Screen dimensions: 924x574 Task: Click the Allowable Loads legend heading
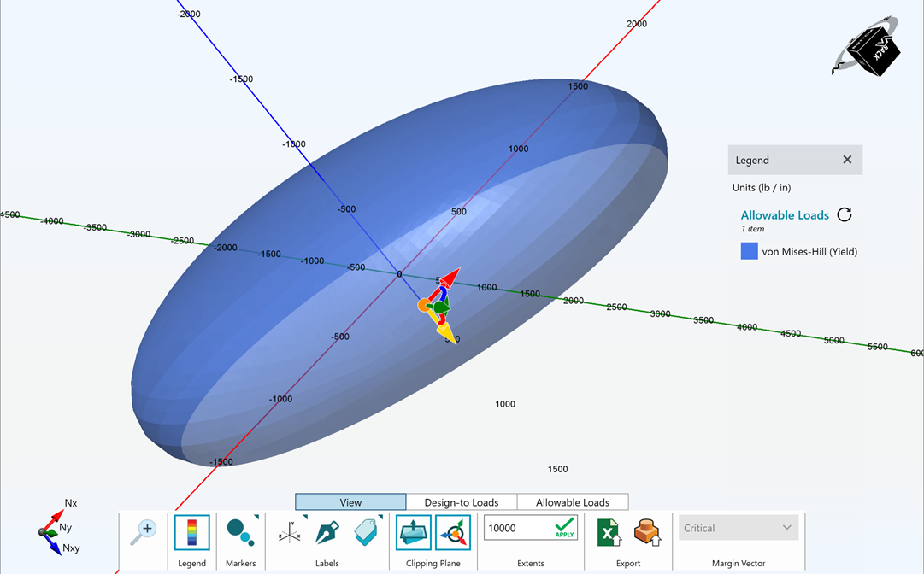point(785,215)
